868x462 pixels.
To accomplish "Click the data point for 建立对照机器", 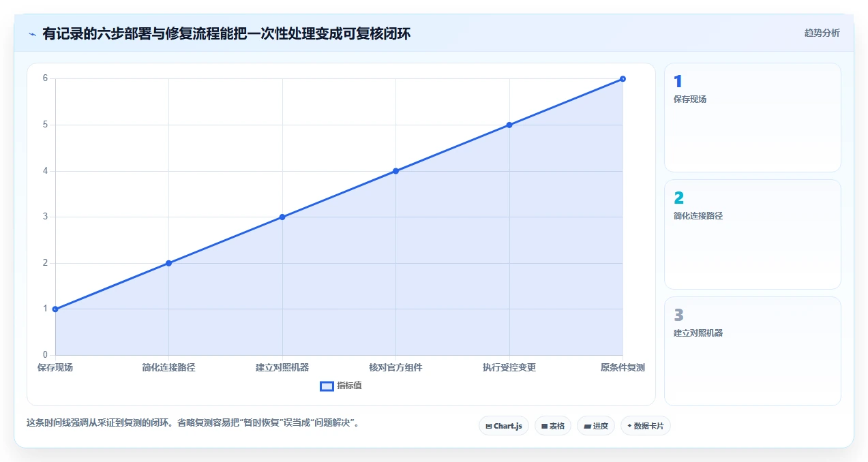I will tap(282, 217).
